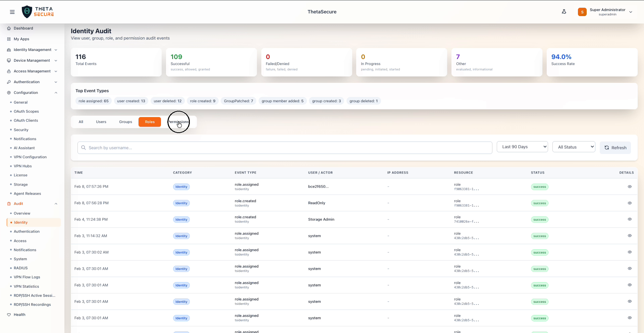Open notifications via the bell icon
This screenshot has width=644, height=333.
(564, 11)
